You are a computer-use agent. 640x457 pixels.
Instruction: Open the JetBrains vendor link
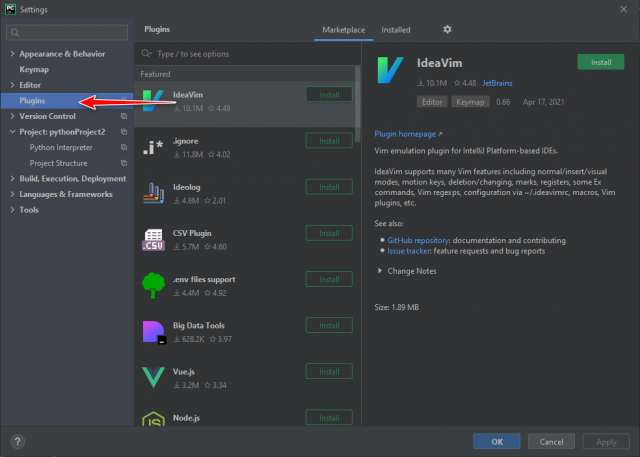(x=497, y=83)
